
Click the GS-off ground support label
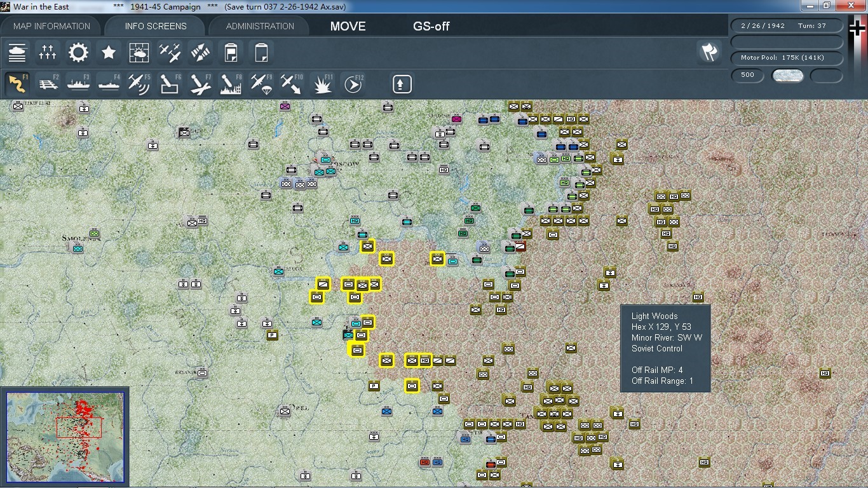[x=431, y=26]
